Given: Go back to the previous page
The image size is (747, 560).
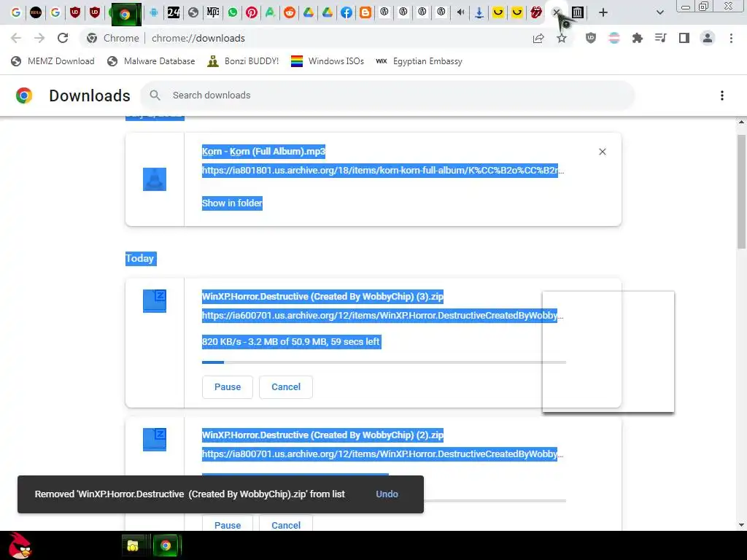Looking at the screenshot, I should (x=16, y=38).
